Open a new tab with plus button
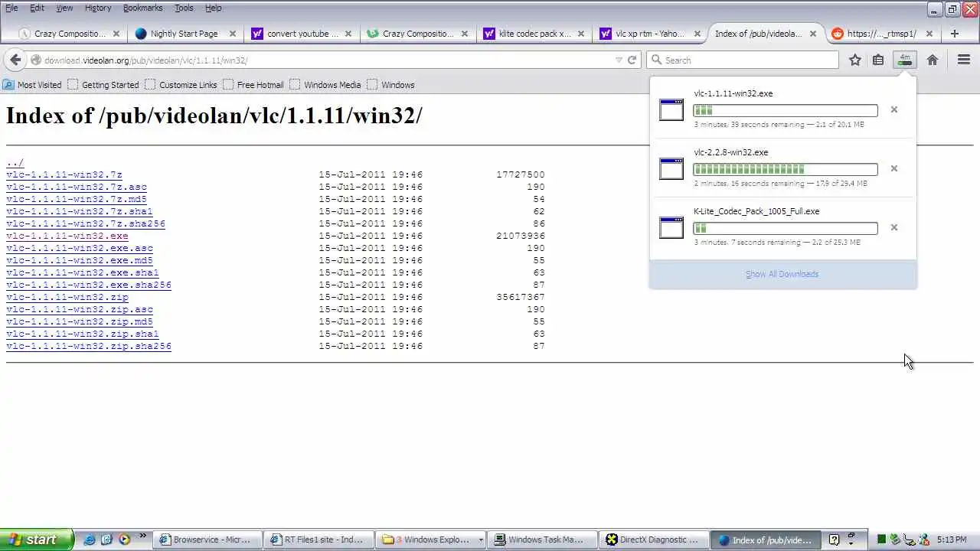 pos(954,34)
